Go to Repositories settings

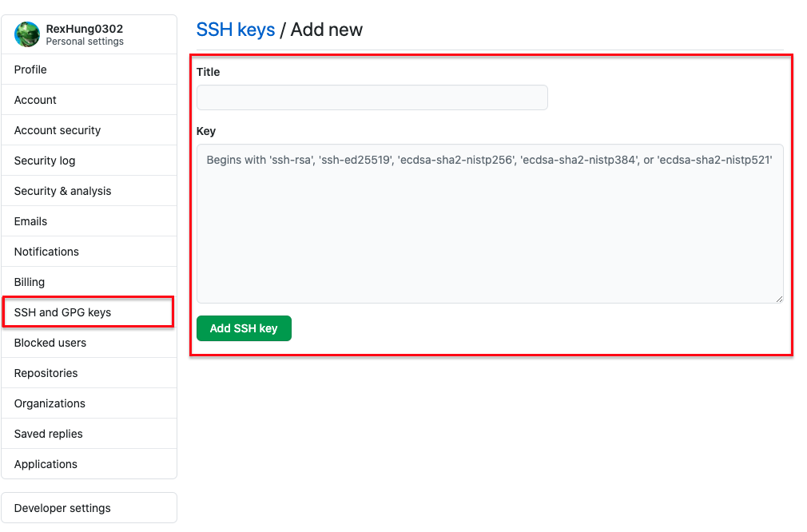tap(46, 373)
